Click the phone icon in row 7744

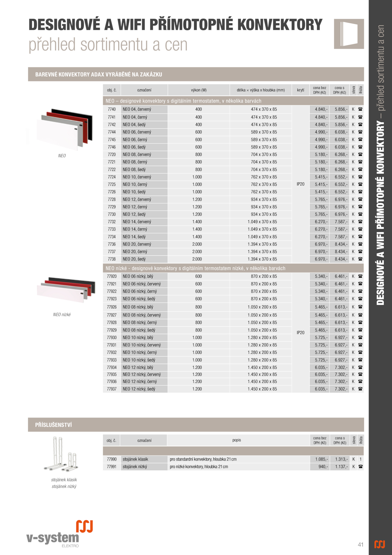[360, 132]
